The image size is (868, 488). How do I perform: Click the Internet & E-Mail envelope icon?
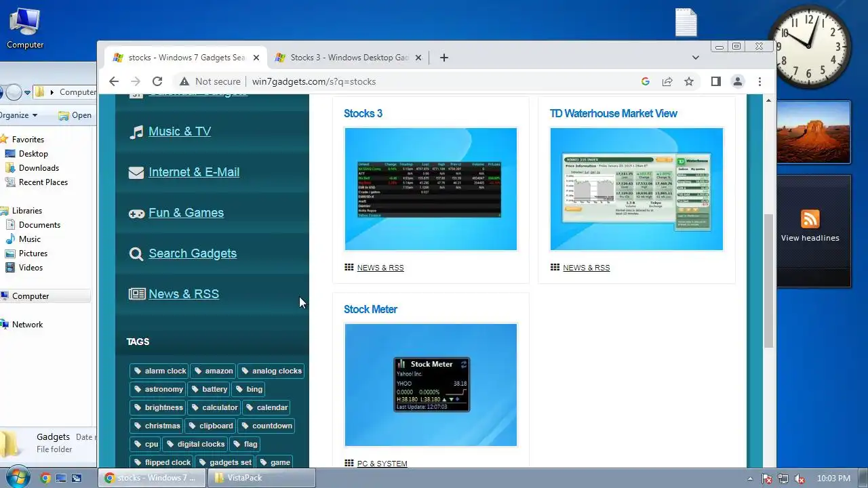(x=136, y=172)
